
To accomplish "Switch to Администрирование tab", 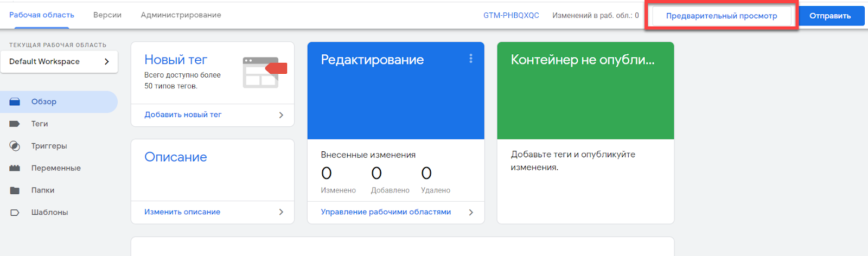I will [x=181, y=15].
